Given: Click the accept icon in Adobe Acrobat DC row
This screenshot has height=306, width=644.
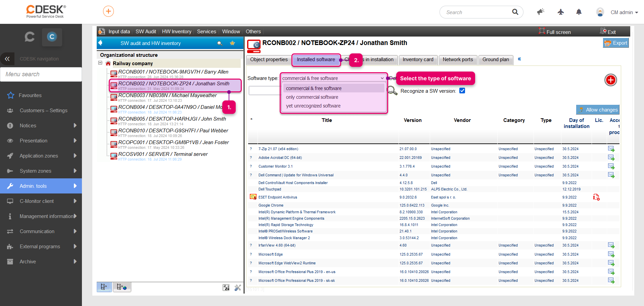Looking at the screenshot, I should 611,158.
